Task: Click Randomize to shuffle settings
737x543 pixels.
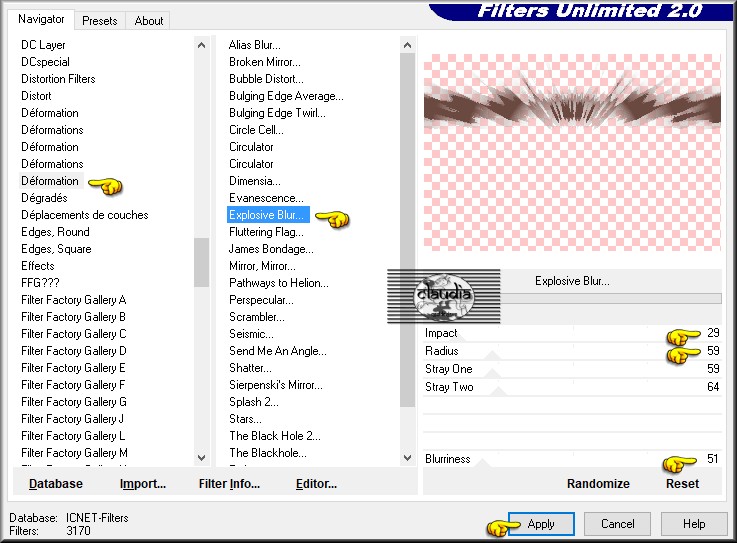Action: click(x=598, y=484)
